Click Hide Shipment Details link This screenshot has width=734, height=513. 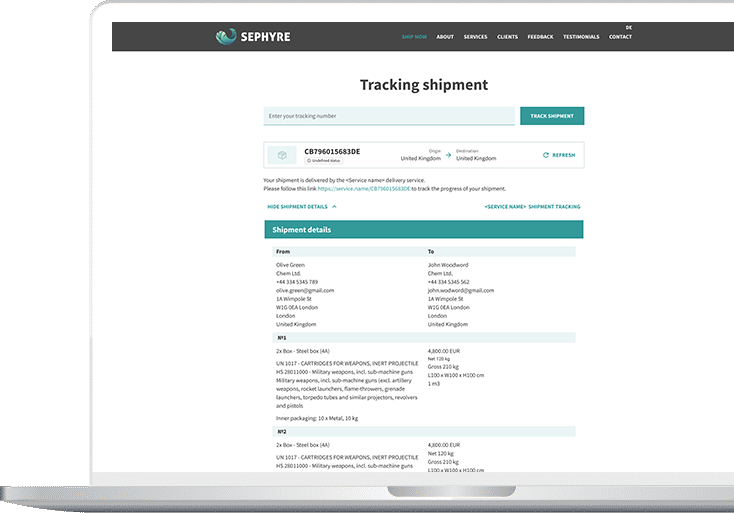click(297, 206)
